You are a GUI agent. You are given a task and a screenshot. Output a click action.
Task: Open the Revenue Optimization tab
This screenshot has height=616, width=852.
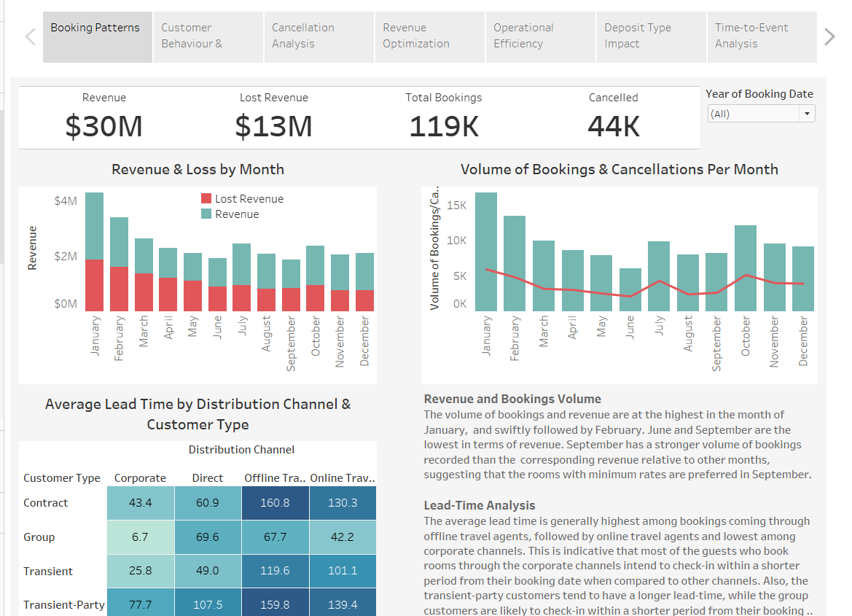click(429, 36)
